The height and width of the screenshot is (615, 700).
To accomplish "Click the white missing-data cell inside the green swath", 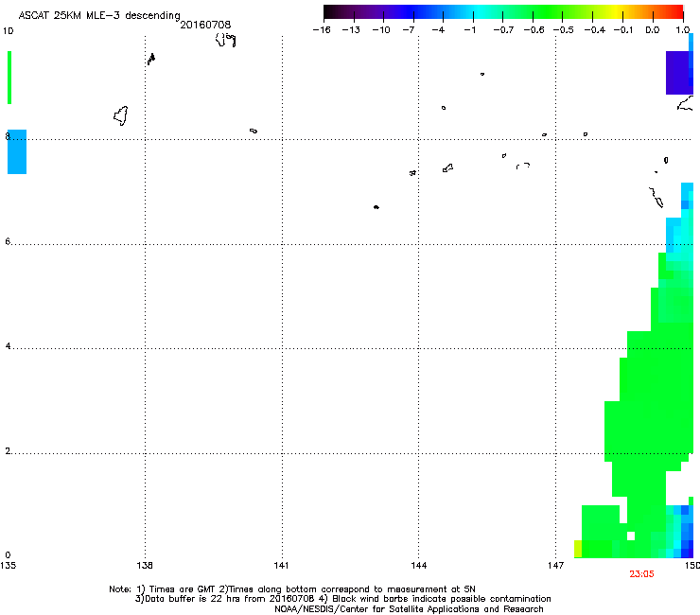I will tap(631, 536).
